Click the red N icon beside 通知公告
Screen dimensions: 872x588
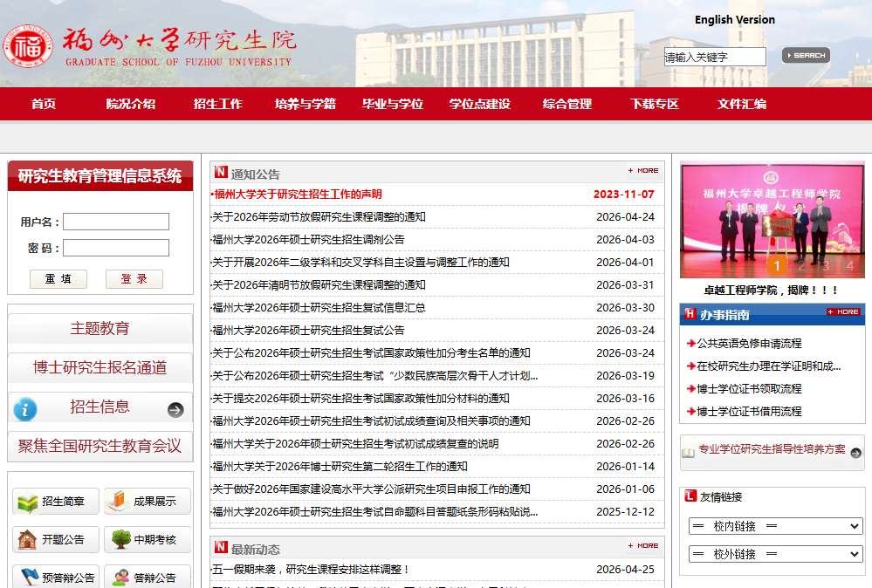pyautogui.click(x=222, y=172)
